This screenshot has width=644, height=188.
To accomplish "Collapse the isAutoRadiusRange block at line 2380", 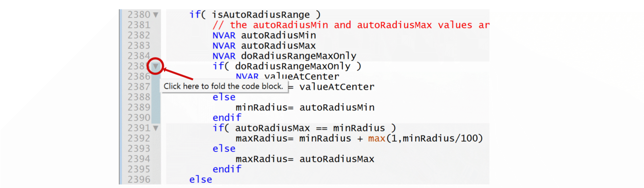I will click(155, 15).
